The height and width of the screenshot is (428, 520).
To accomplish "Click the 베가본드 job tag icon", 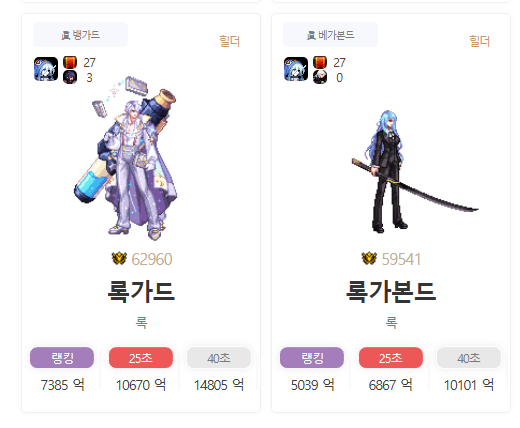I will [x=311, y=35].
